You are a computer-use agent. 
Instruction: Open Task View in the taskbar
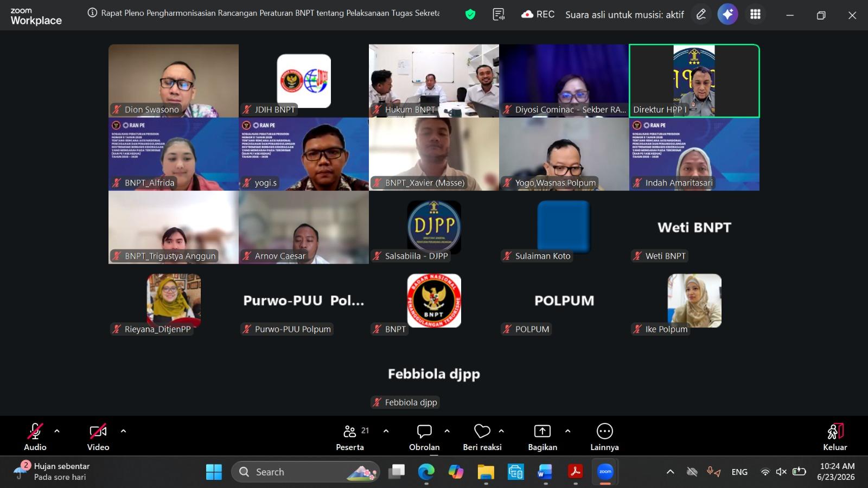[397, 472]
